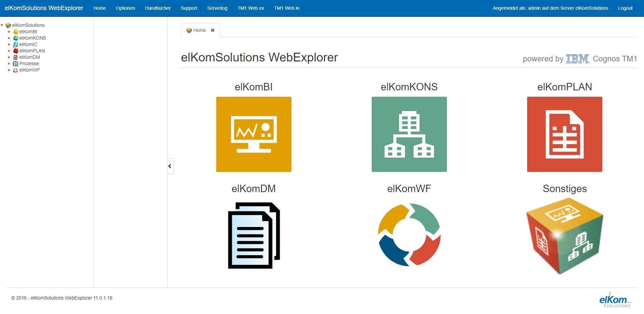Open the Handbücher menu
Screen dimensions: 644x314
[x=158, y=8]
